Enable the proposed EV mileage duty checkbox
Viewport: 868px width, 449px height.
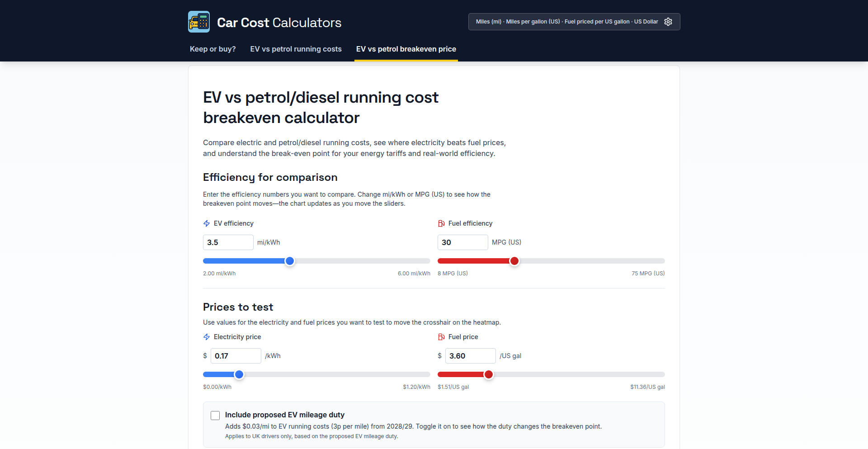pos(215,416)
